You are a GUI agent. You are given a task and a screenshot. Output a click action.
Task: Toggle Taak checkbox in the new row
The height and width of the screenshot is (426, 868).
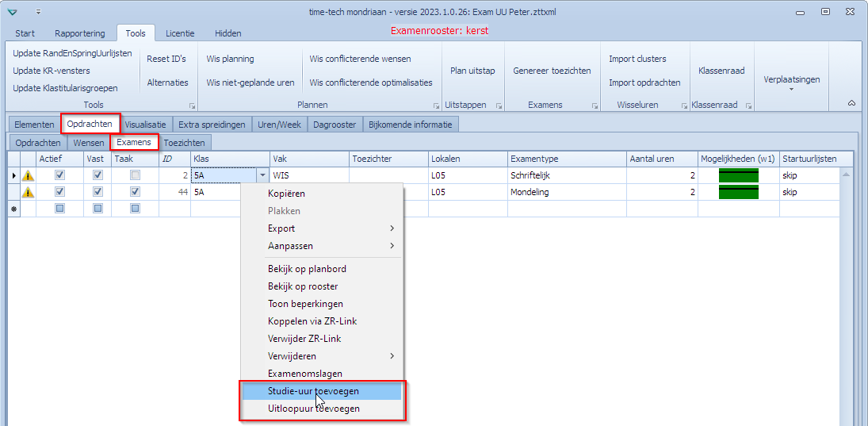click(135, 209)
